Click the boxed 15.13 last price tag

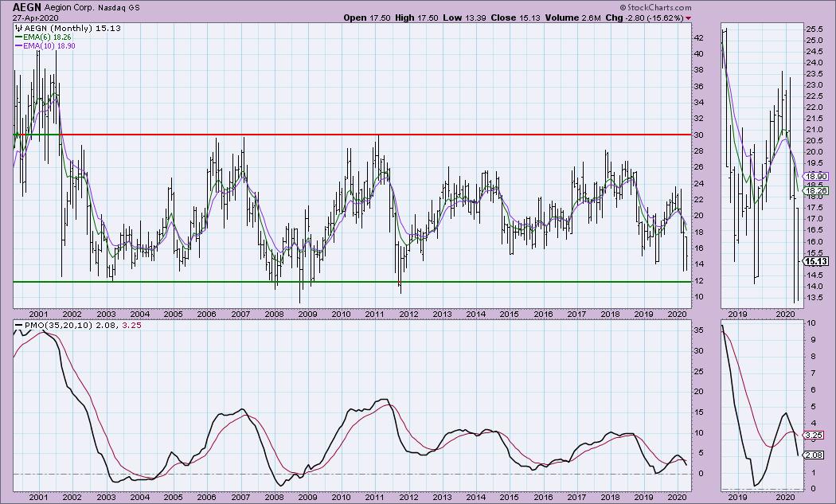816,261
